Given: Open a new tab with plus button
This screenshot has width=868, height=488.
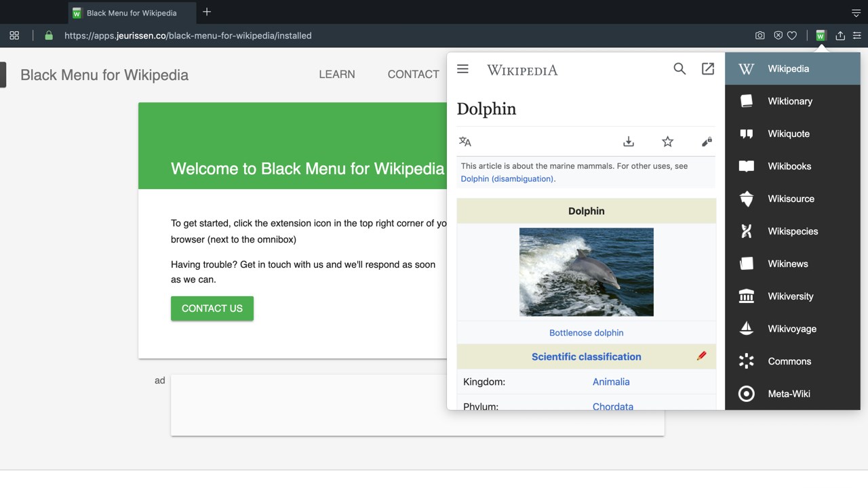Looking at the screenshot, I should click(207, 12).
